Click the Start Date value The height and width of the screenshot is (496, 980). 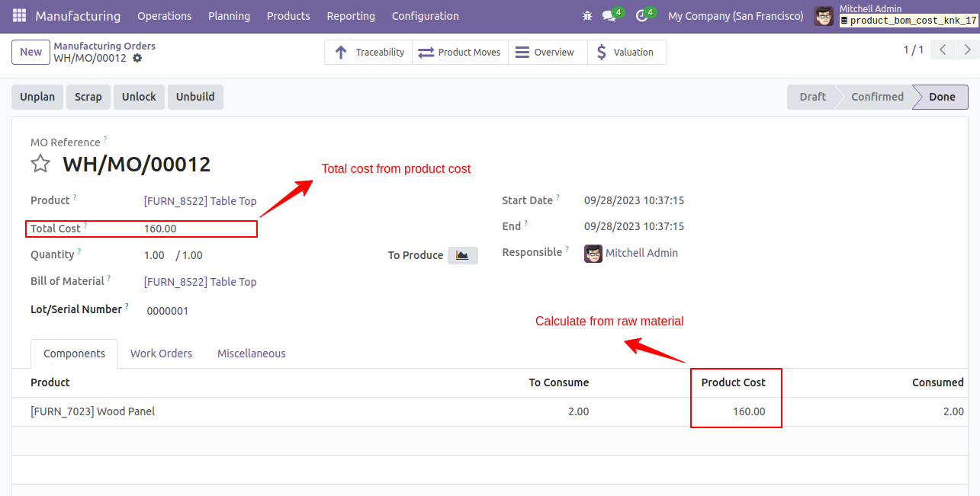click(x=634, y=200)
